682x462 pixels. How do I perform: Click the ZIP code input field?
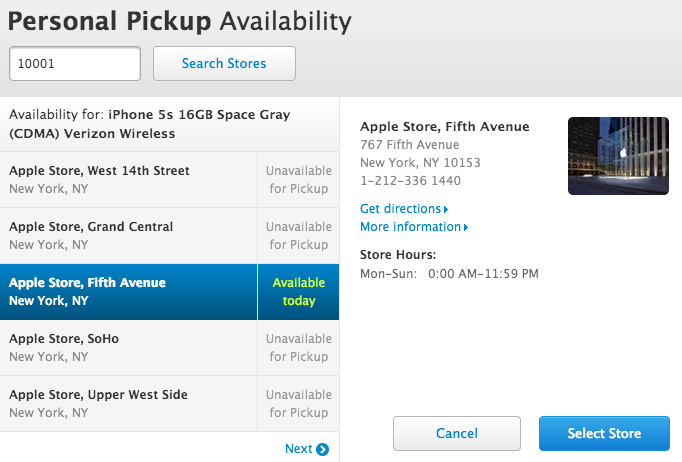pos(75,63)
